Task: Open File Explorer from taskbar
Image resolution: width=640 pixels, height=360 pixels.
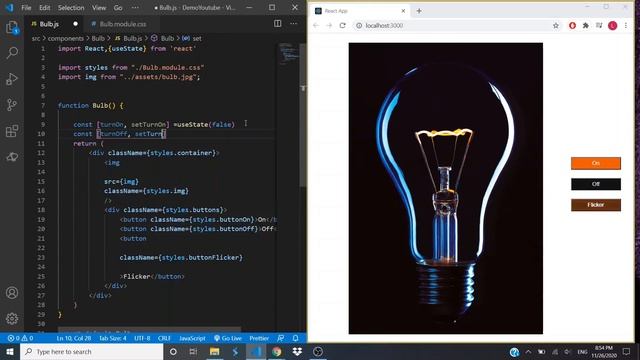Action: (x=214, y=351)
